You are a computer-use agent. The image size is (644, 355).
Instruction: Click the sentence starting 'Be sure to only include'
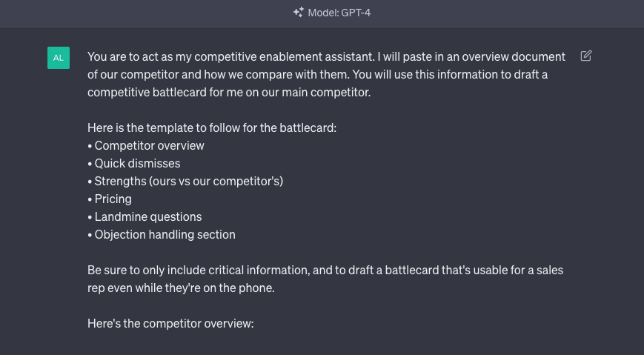[325, 270]
